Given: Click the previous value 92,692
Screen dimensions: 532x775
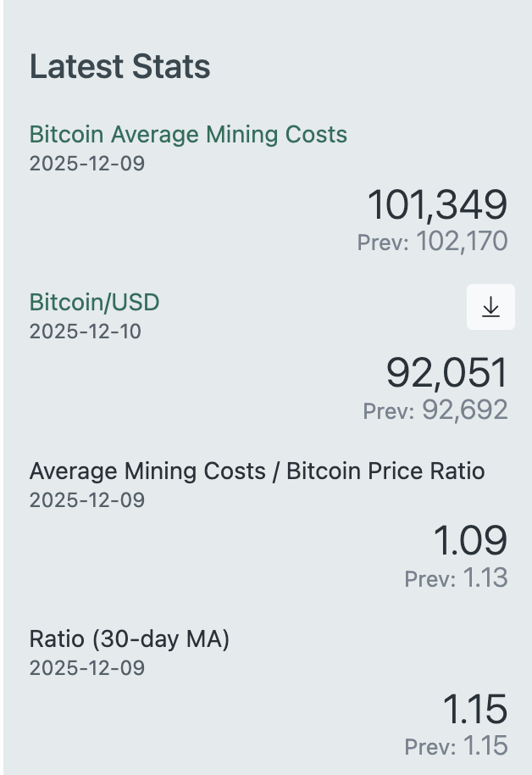Looking at the screenshot, I should (x=464, y=410).
